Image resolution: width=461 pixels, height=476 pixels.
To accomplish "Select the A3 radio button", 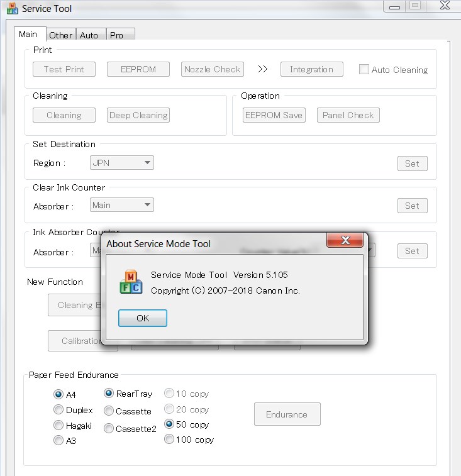I will pyautogui.click(x=58, y=440).
